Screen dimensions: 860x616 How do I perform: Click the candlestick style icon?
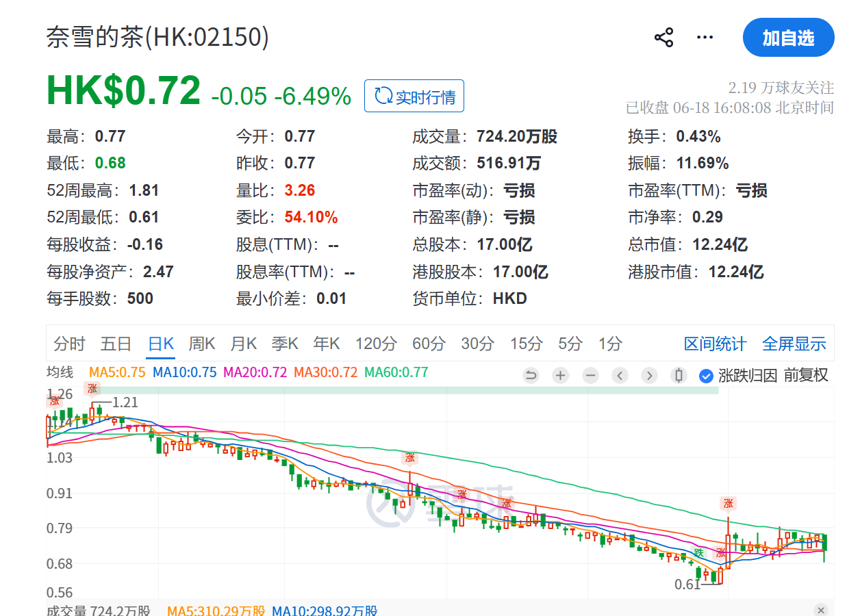[x=679, y=375]
